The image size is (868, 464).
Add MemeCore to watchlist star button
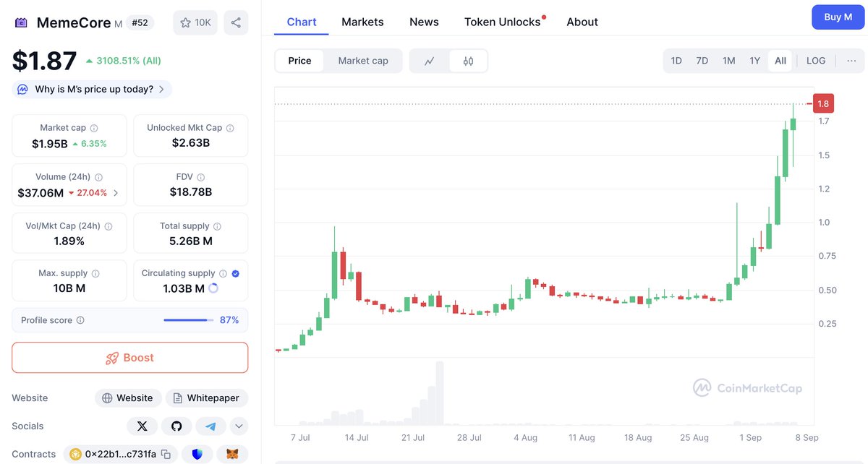(195, 22)
